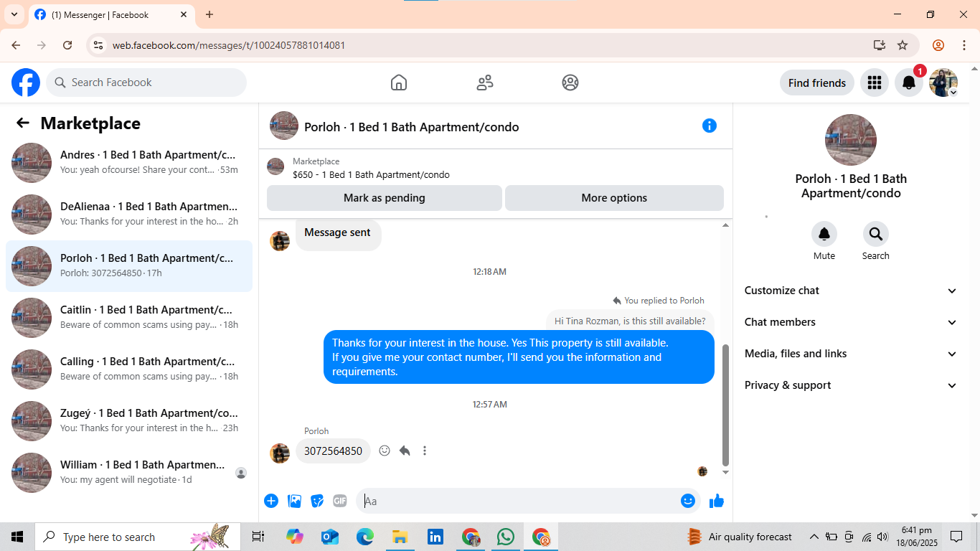Expand Media, files and links section
Screen dimensions: 980x551
(x=851, y=354)
